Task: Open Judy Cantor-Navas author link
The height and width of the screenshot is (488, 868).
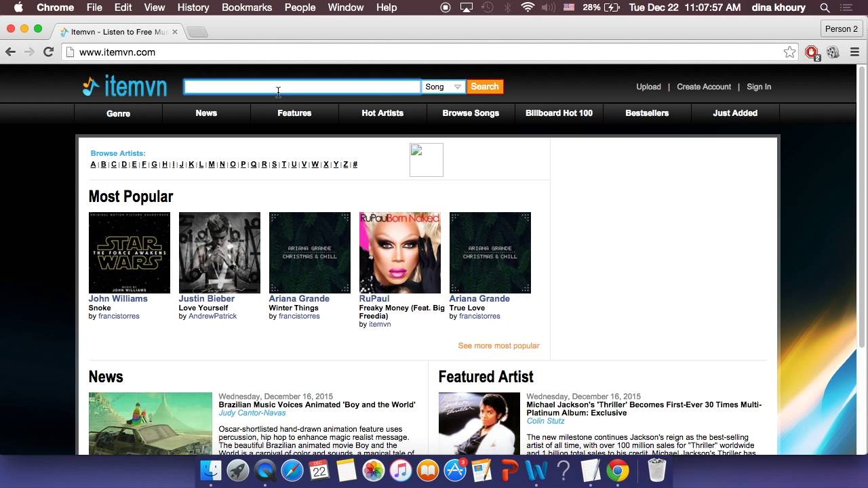Action: click(252, 413)
